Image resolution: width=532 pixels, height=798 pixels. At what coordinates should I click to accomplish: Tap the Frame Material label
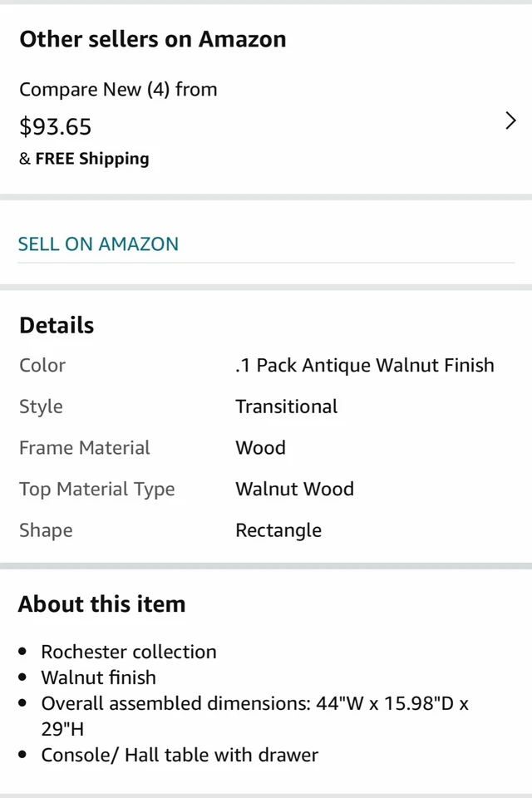click(x=84, y=447)
